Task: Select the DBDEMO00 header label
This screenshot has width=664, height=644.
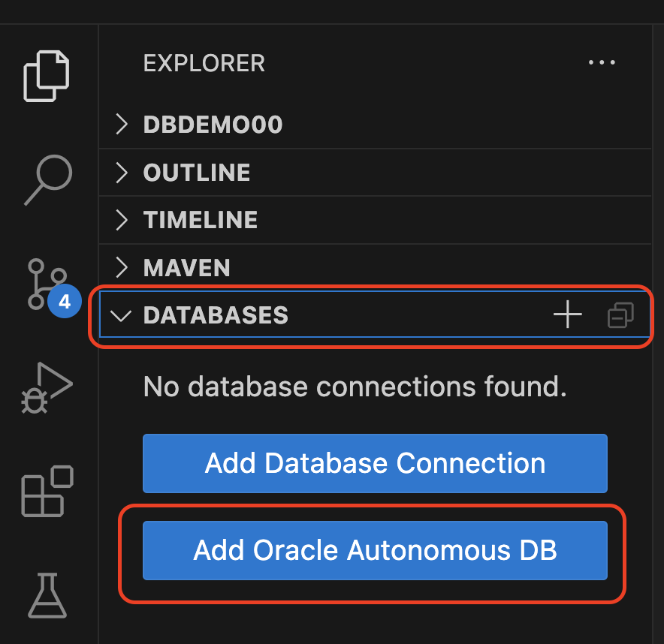Action: (212, 125)
